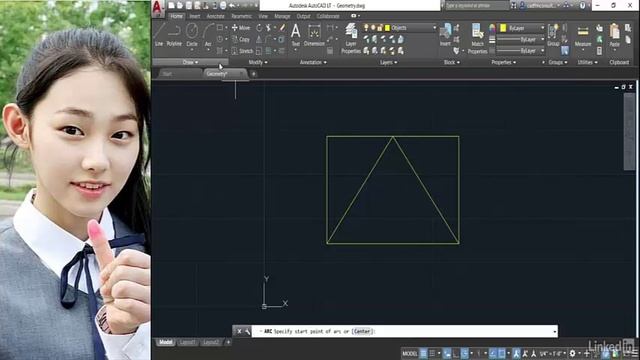Open the Manage ribbon tab
Viewport: 640px width, 360px height.
pyautogui.click(x=282, y=16)
